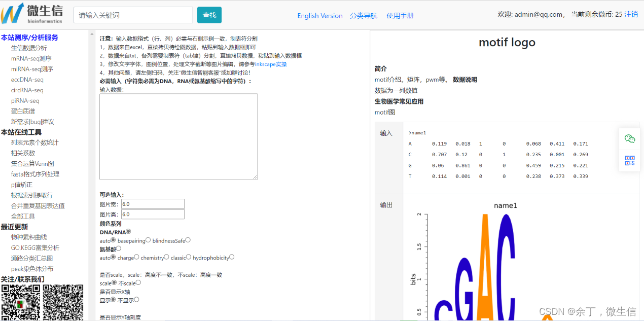Switch to English Version
The image size is (644, 321).
click(320, 16)
